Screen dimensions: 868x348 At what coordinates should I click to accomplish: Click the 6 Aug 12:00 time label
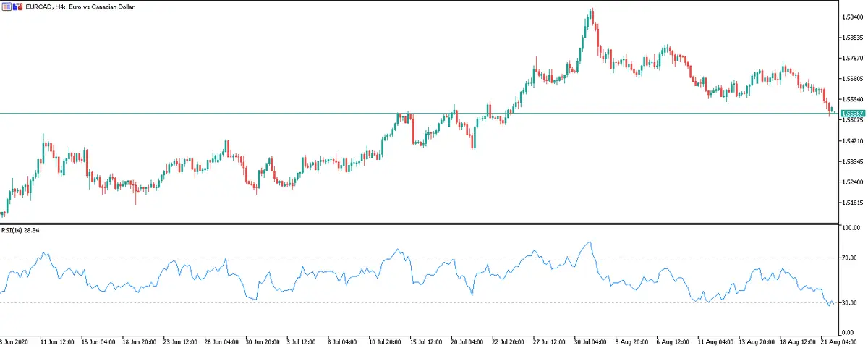[673, 340]
